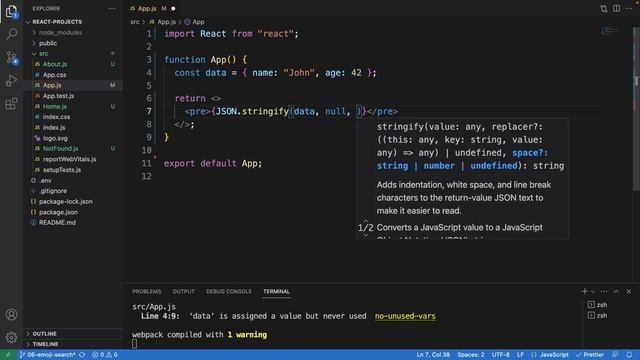Switch to the DEBUG CONSOLE tab

tap(229, 291)
